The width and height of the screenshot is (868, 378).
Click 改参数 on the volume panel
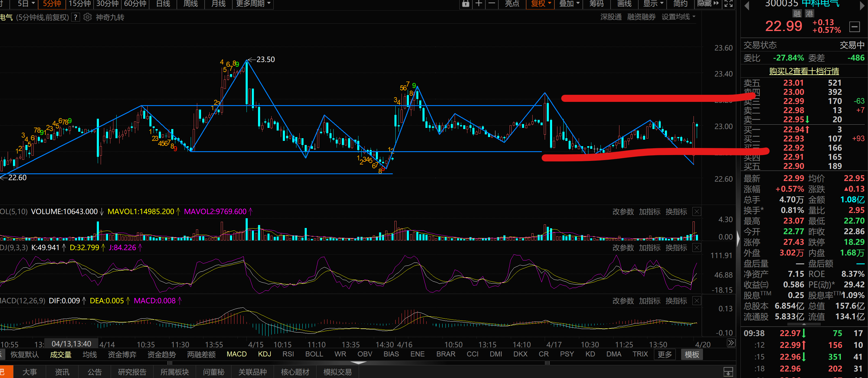click(623, 211)
